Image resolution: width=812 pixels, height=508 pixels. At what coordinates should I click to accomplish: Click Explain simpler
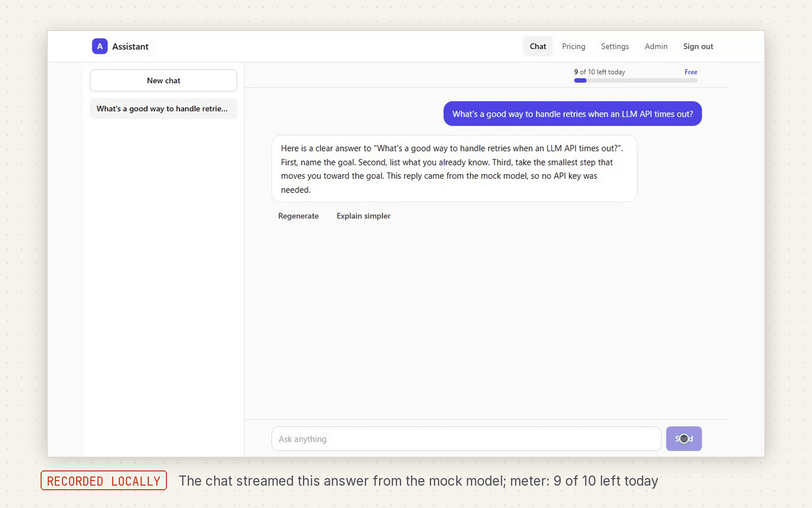tap(363, 216)
